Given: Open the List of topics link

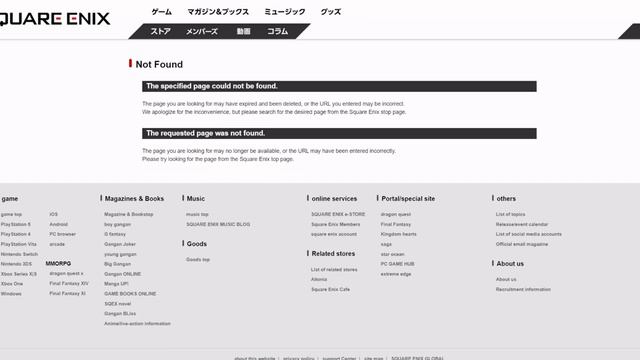Looking at the screenshot, I should point(511,214).
